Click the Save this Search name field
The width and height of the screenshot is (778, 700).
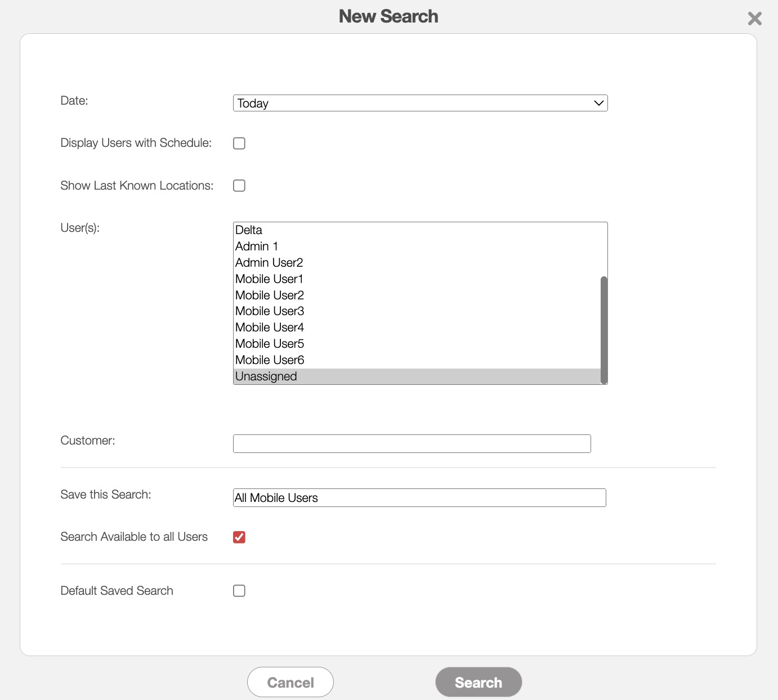coord(419,498)
